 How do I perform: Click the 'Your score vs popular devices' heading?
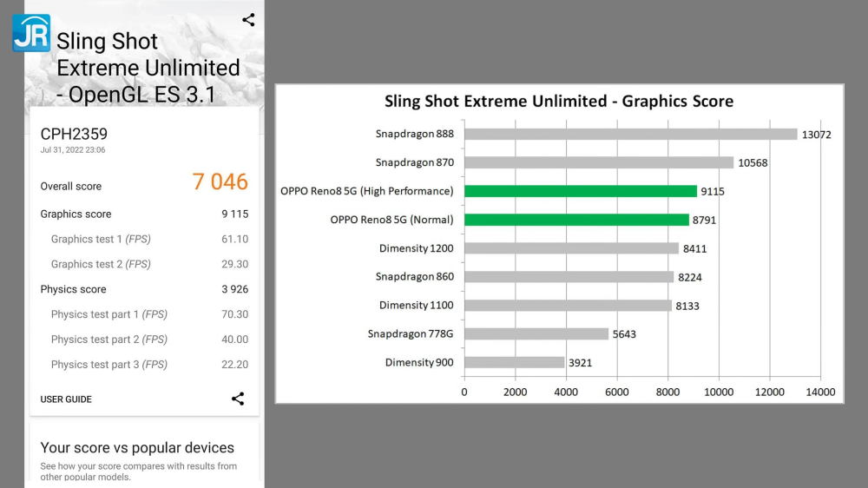137,448
